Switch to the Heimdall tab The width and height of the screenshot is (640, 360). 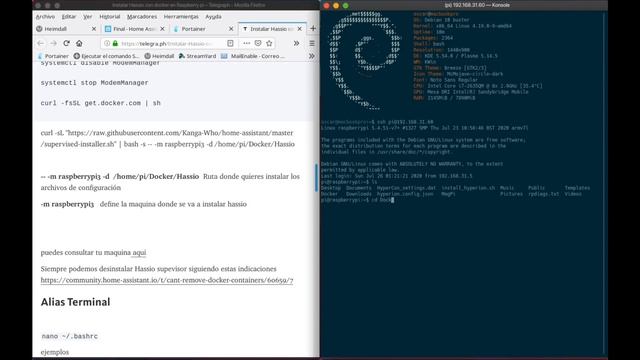(67, 29)
